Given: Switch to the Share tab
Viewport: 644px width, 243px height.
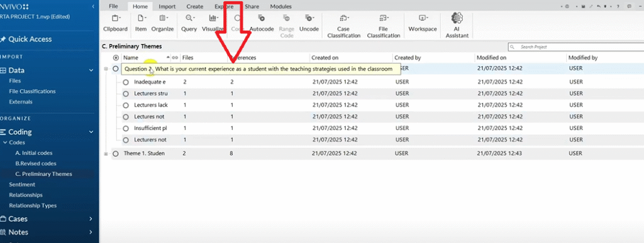Looking at the screenshot, I should pyautogui.click(x=252, y=6).
